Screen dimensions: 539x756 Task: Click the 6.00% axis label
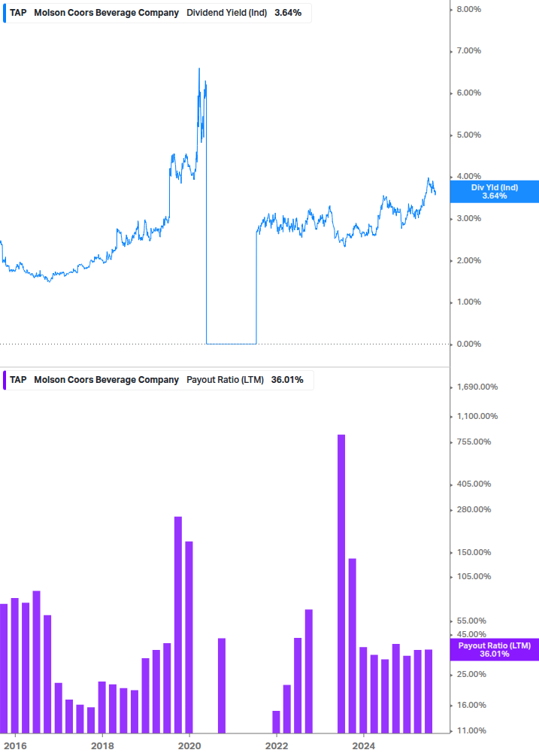click(468, 93)
